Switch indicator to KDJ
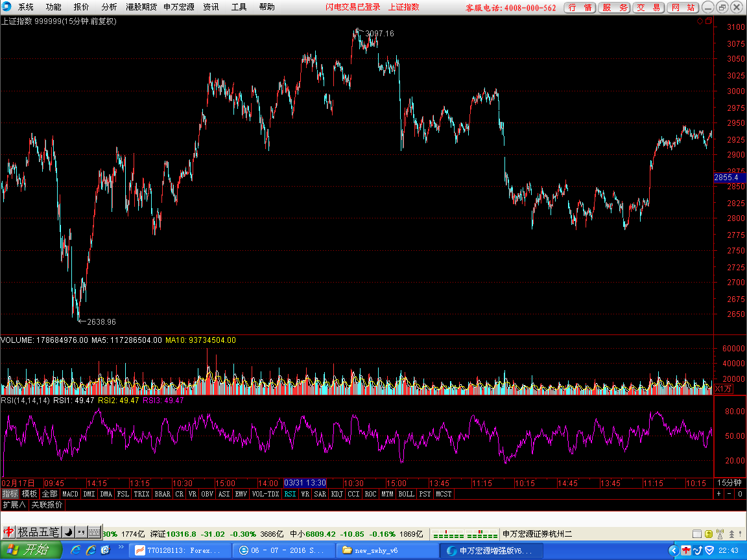The height and width of the screenshot is (560, 747). (337, 494)
